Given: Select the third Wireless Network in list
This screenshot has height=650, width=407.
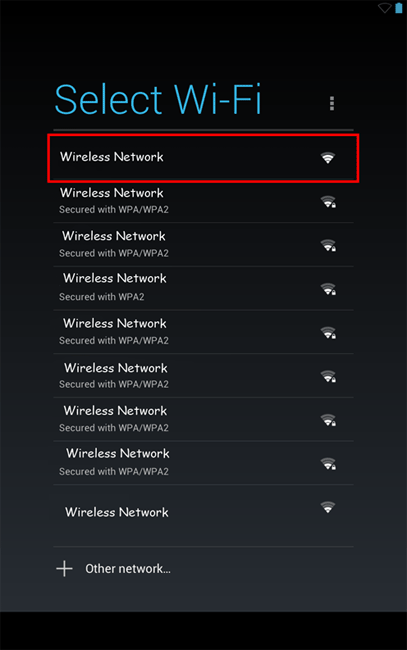Looking at the screenshot, I should (203, 245).
